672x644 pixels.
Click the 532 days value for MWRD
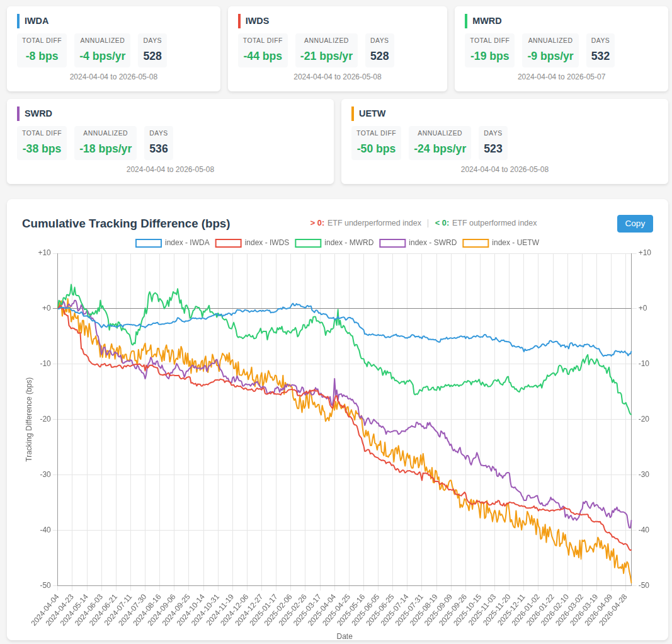pyautogui.click(x=600, y=56)
